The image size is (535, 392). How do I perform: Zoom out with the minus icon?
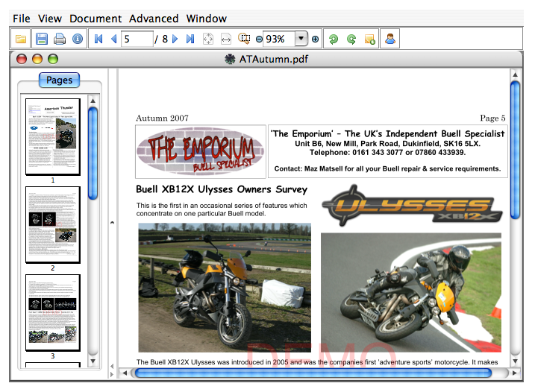(x=259, y=39)
